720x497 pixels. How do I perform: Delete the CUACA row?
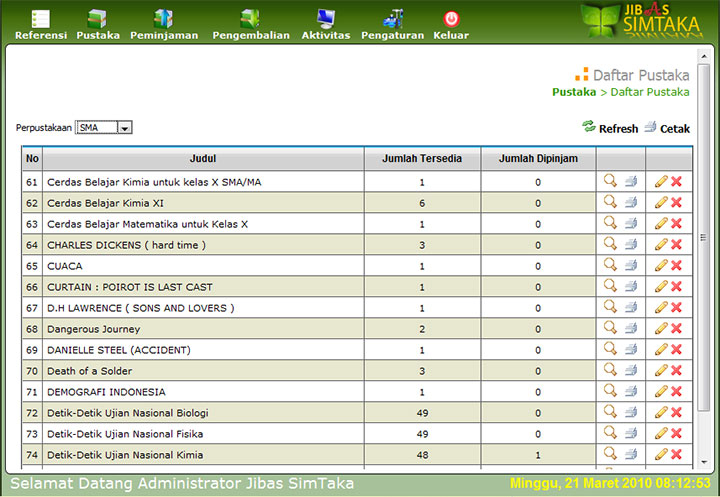[x=676, y=265]
